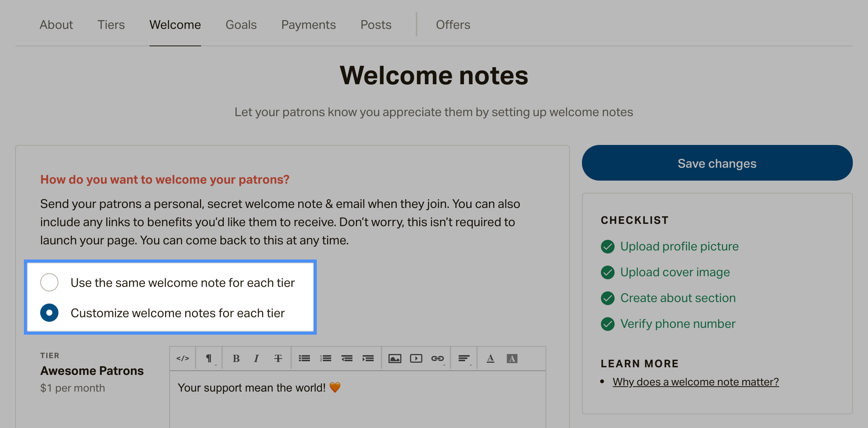This screenshot has width=868, height=428.
Task: Open the Welcome tab
Action: (x=175, y=25)
